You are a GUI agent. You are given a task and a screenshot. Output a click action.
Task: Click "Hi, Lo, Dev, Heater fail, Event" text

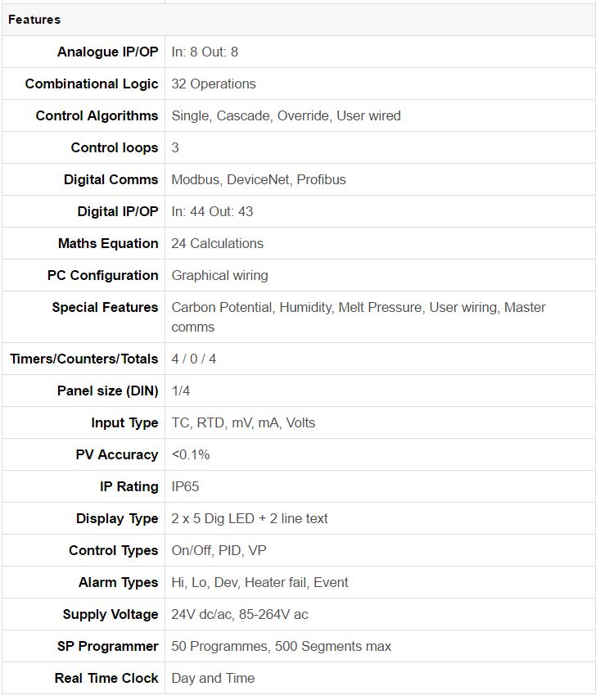pyautogui.click(x=259, y=582)
